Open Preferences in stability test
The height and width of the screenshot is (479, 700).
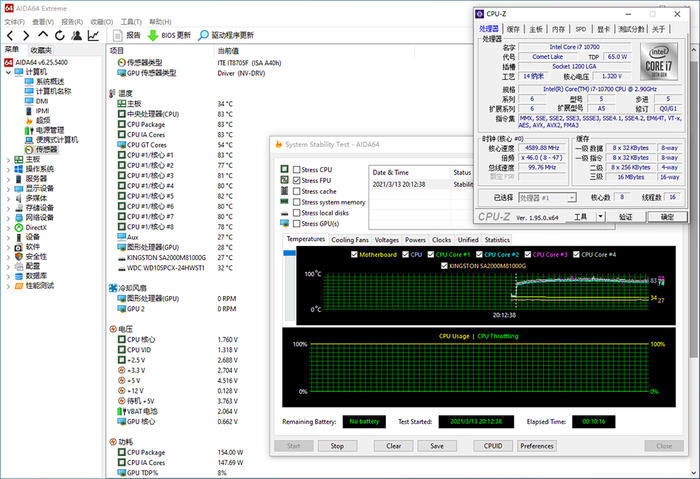coord(537,446)
